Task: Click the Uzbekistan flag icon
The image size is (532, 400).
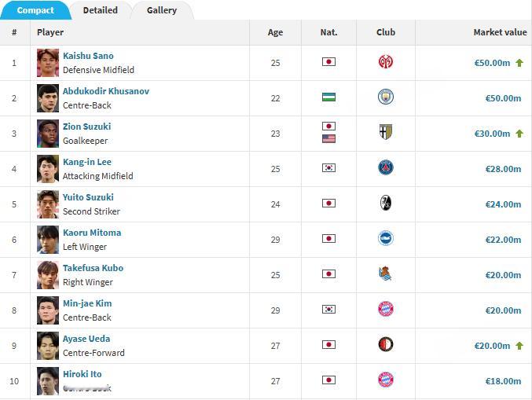Action: click(328, 97)
